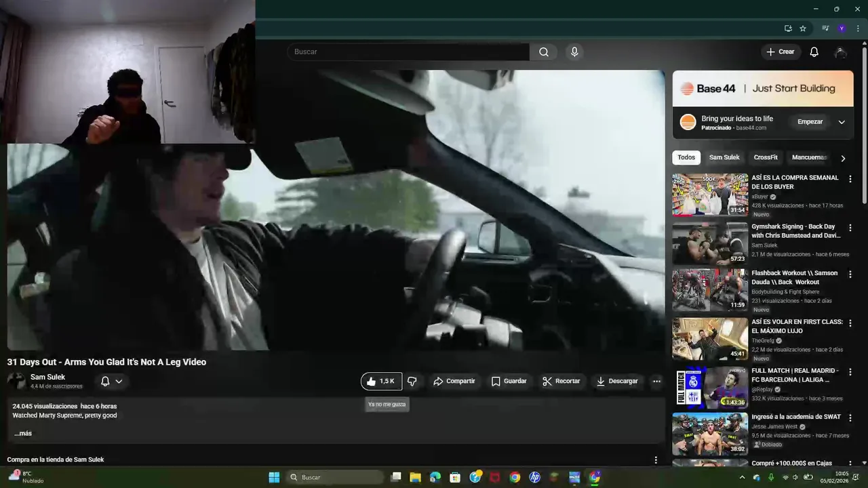The height and width of the screenshot is (488, 868).
Task: Click Empezar on Base44 ad
Action: click(810, 122)
